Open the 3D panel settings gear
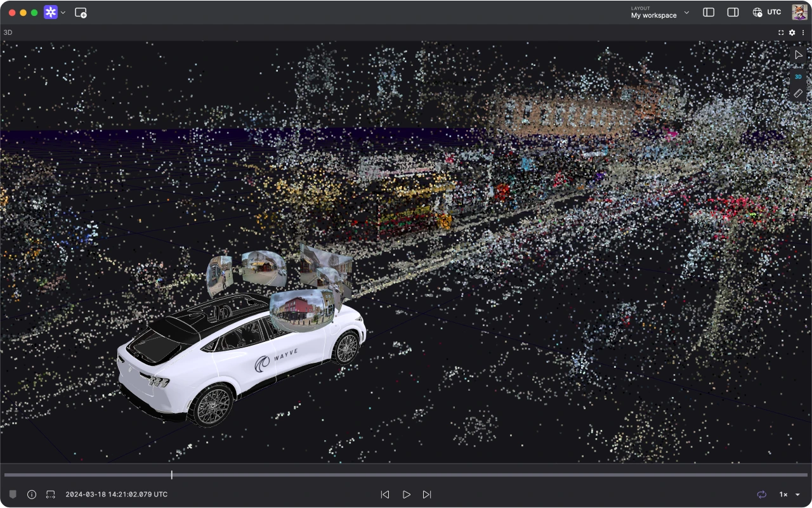Viewport: 812px width, 508px height. (x=791, y=32)
